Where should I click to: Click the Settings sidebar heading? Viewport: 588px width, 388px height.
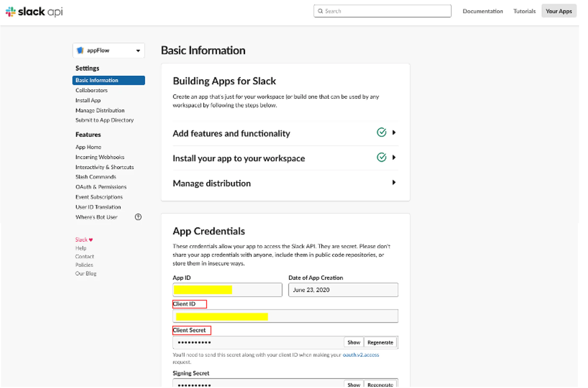(87, 68)
